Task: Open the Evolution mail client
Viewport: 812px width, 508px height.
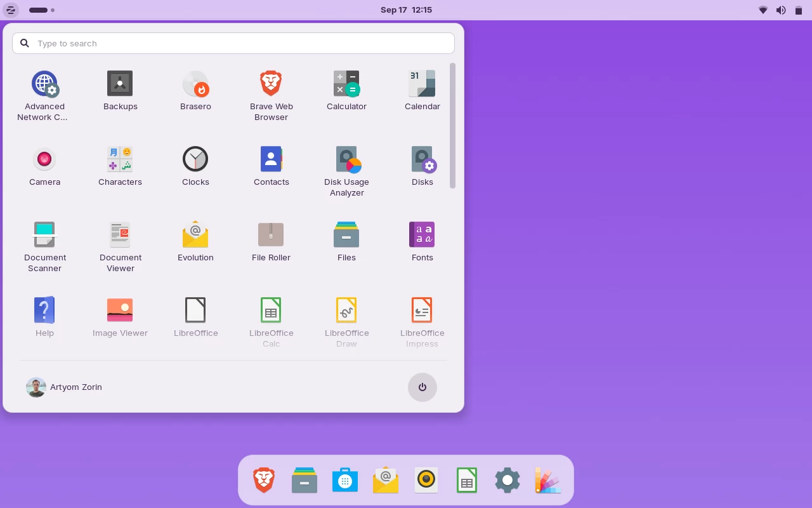Action: pos(195,241)
